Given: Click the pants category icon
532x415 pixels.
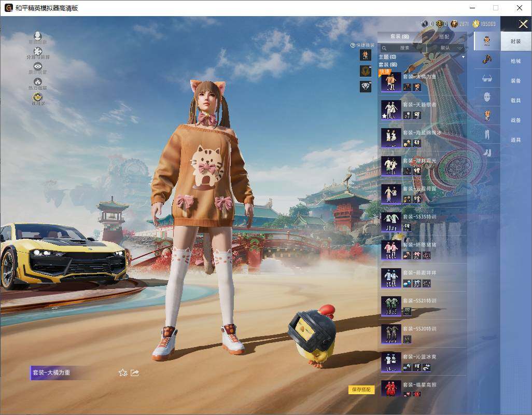Looking at the screenshot, I should (487, 135).
